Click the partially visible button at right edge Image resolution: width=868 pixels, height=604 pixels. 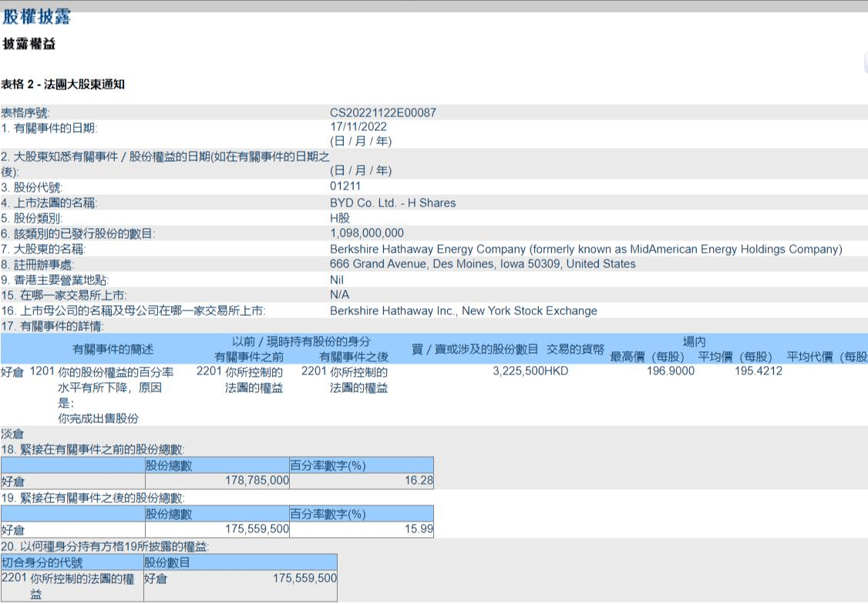coord(865,64)
